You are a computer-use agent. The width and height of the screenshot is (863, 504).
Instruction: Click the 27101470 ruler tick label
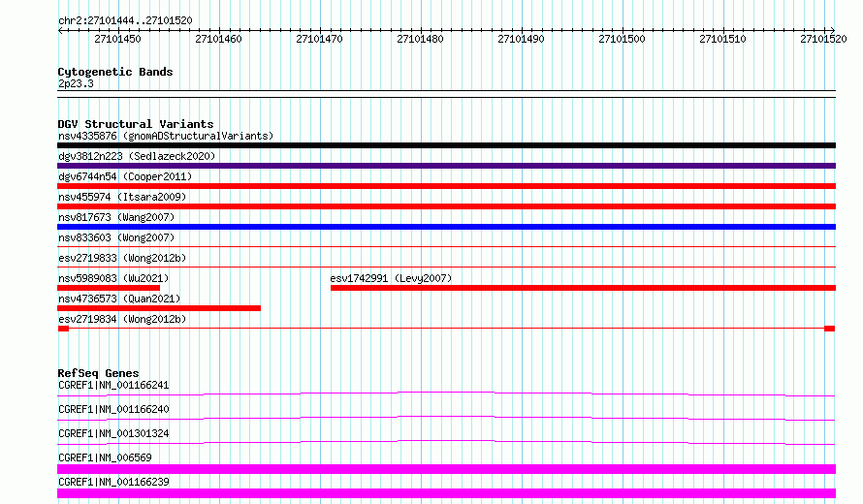tap(319, 39)
